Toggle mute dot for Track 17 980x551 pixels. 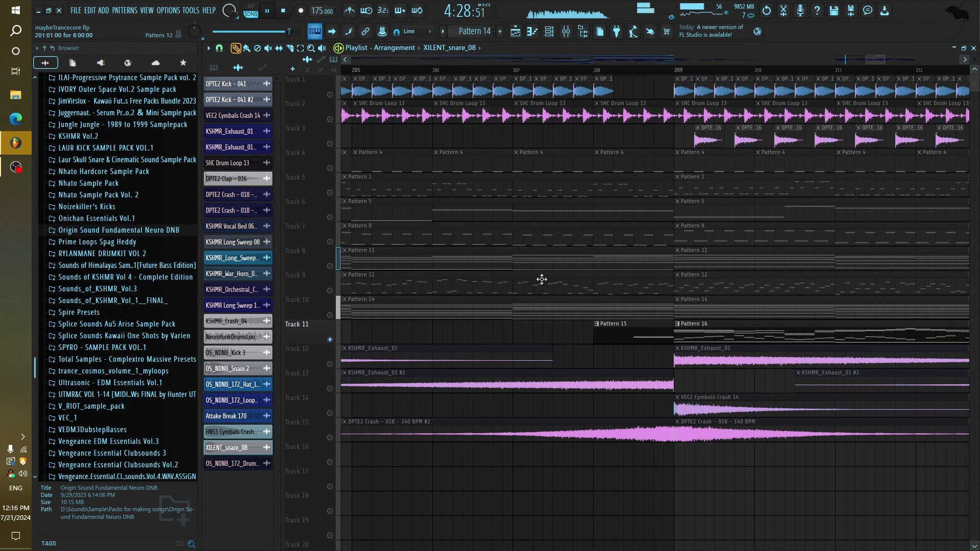click(330, 487)
